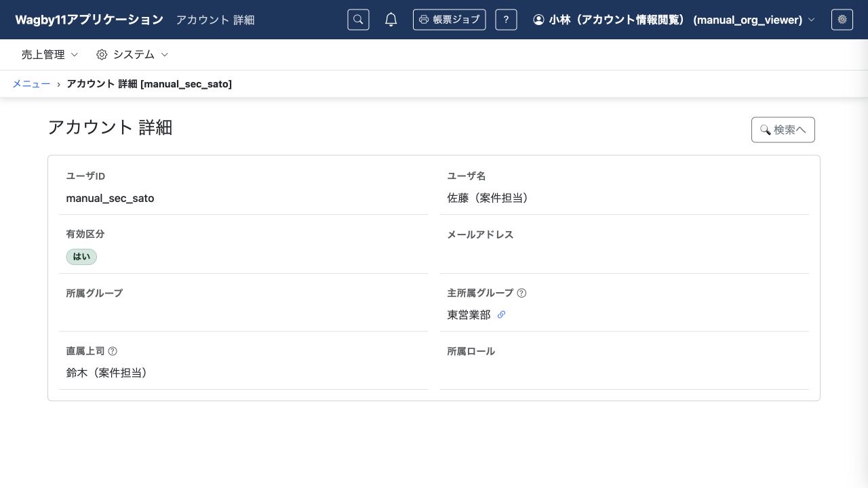This screenshot has width=868, height=488.
Task: Expand the 売上管理 menu
Action: click(50, 54)
